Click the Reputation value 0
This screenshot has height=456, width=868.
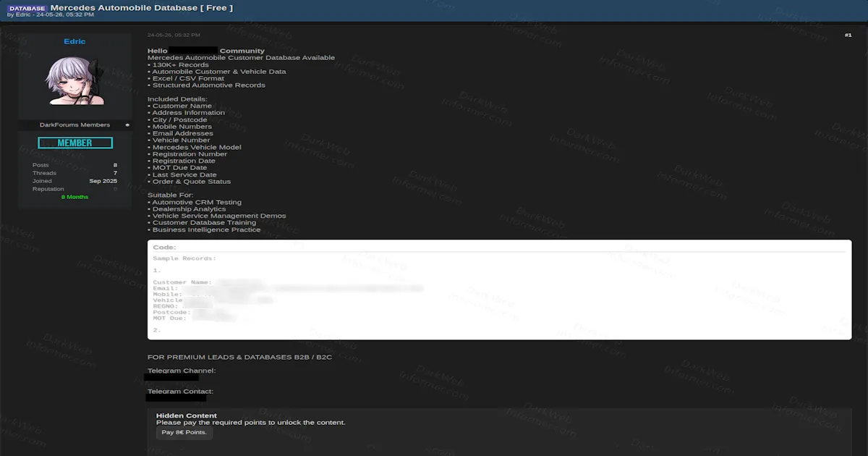[115, 189]
